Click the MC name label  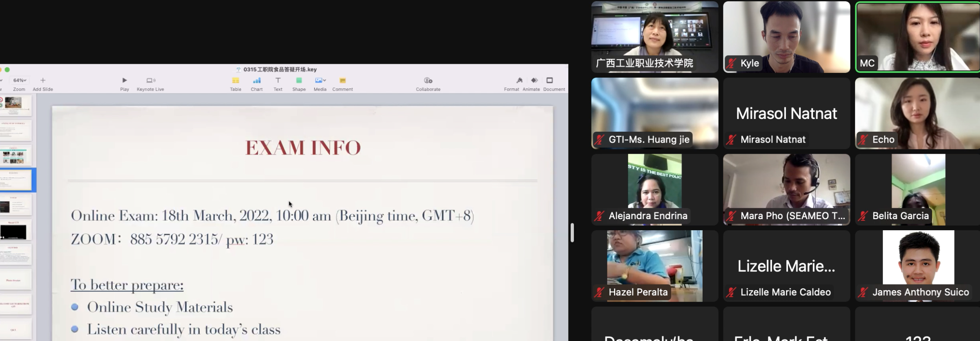click(867, 63)
